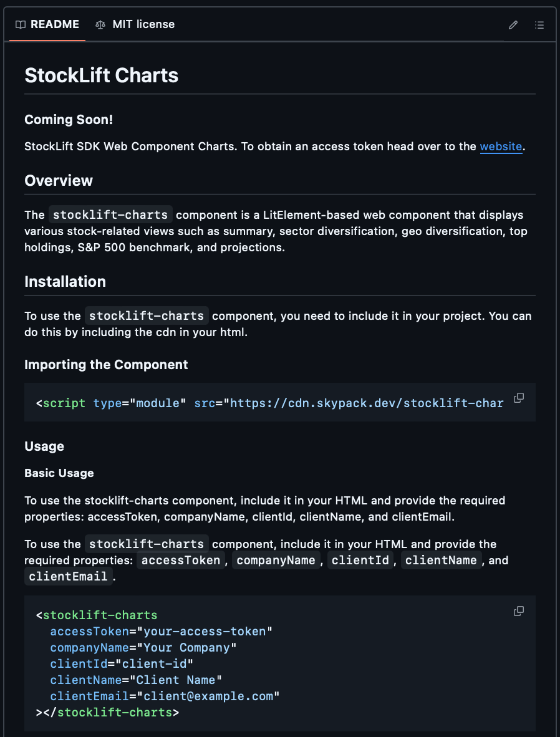Click the Basic Usage heading
Image resolution: width=560 pixels, height=737 pixels.
[x=59, y=473]
